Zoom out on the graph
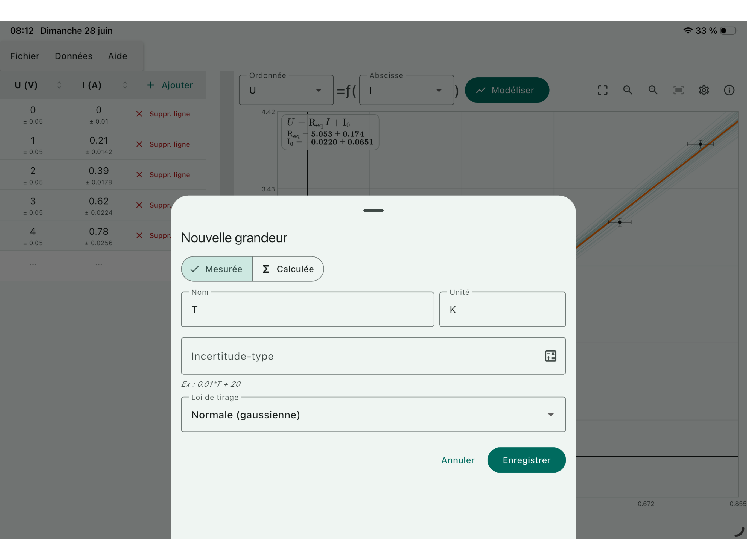Viewport: 747px width, 560px height. (x=628, y=90)
